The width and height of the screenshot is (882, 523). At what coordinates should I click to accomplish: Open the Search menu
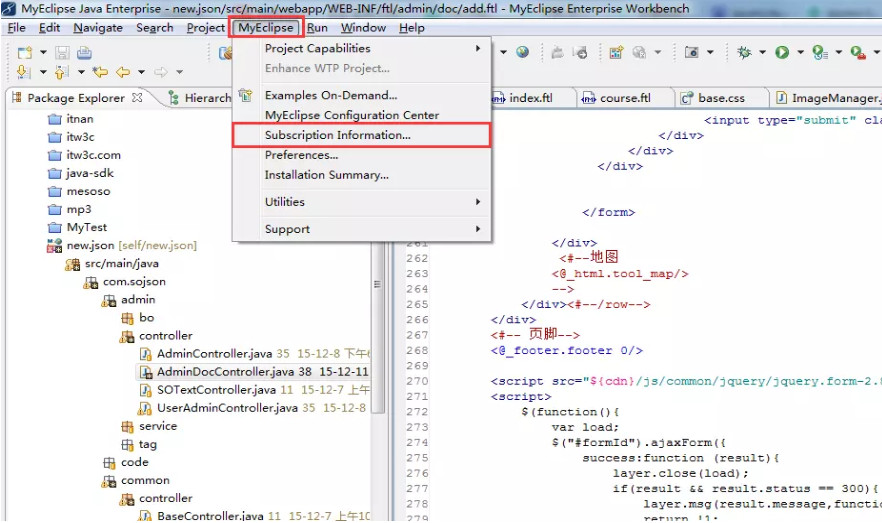155,28
